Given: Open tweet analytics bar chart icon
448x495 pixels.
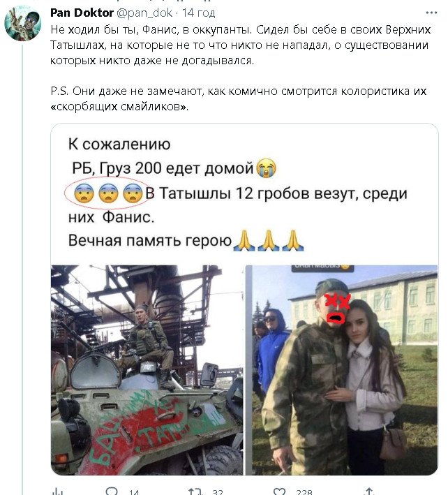Looking at the screenshot, I should point(57,492).
